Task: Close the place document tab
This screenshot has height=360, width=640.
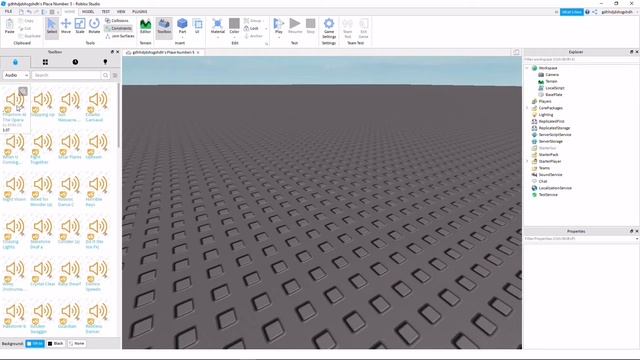Action: [x=198, y=52]
